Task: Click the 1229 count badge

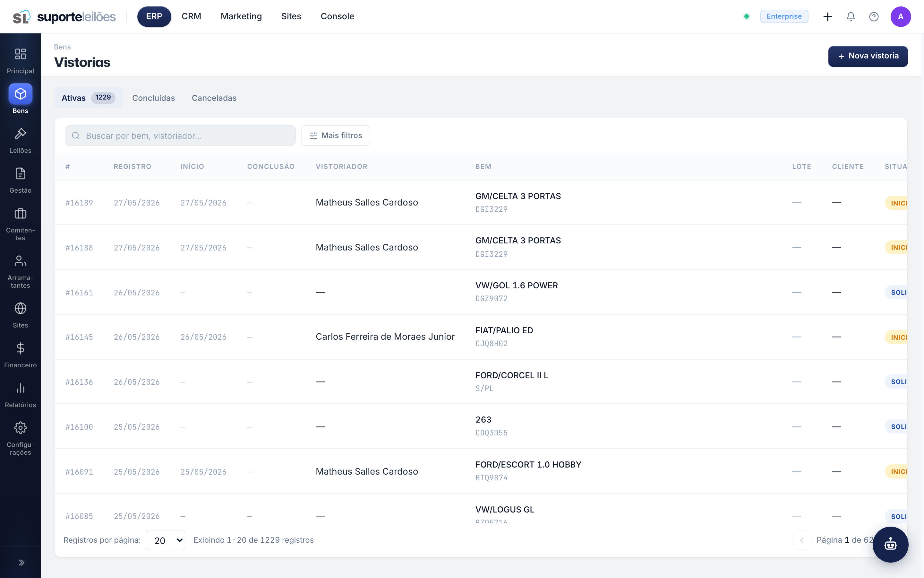Action: pos(103,98)
